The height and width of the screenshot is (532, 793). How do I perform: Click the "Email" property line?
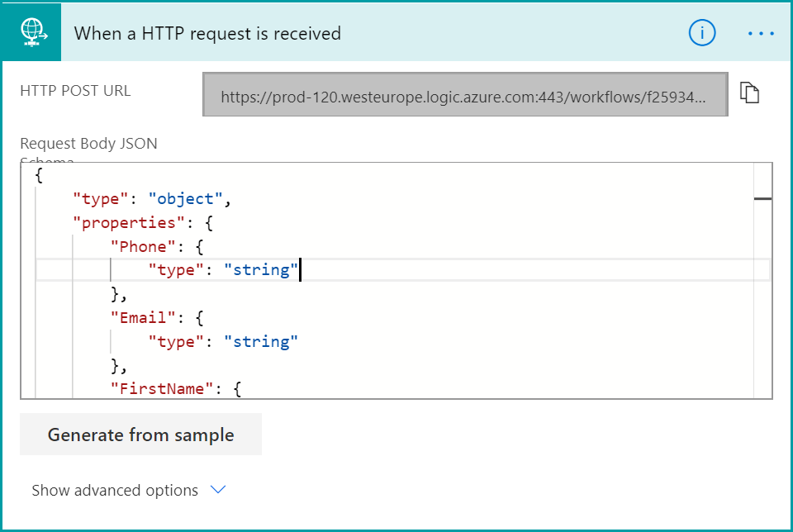(x=157, y=318)
